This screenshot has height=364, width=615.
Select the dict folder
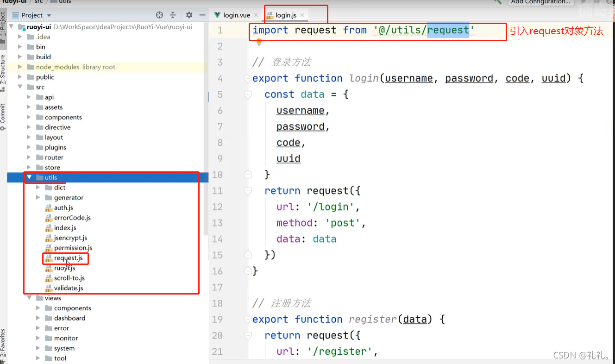coord(60,188)
